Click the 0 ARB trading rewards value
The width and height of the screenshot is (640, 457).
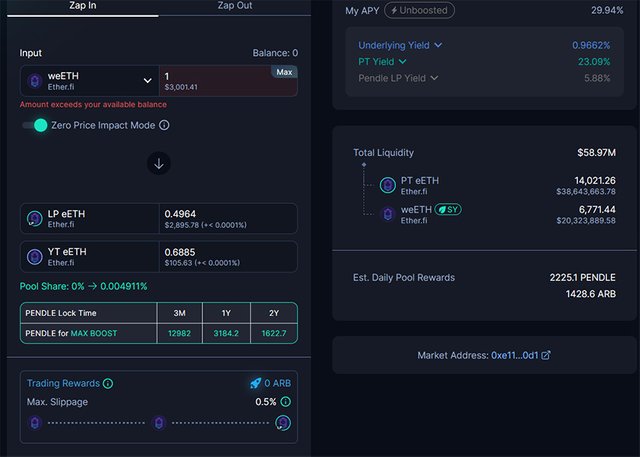tap(278, 383)
